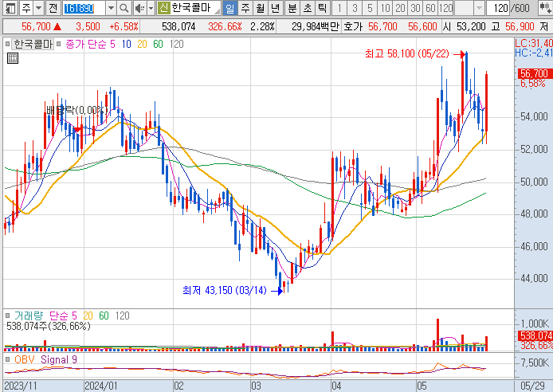Image resolution: width=553 pixels, height=392 pixels.
Task: Choose interval button 3 in the toolbar
Action: 355,8
